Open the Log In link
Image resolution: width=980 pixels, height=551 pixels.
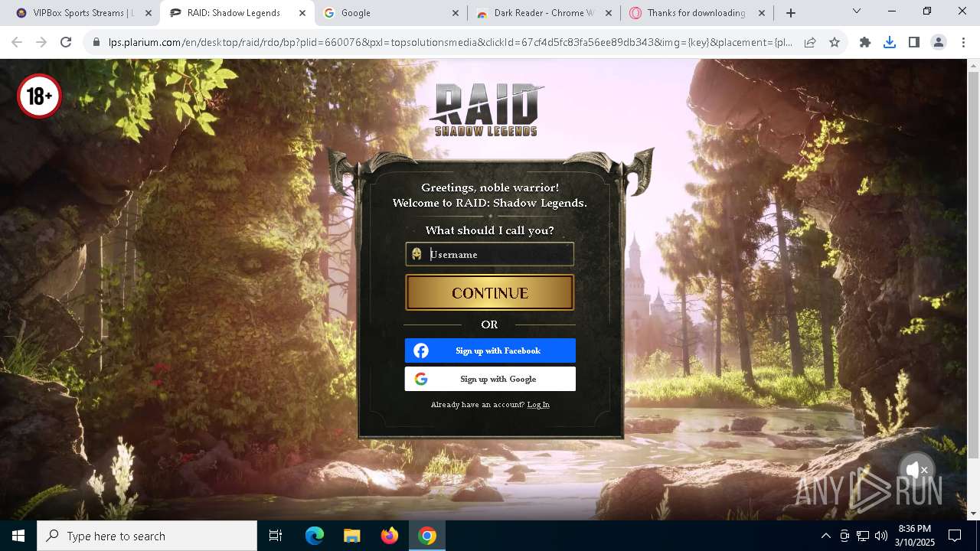pos(538,405)
